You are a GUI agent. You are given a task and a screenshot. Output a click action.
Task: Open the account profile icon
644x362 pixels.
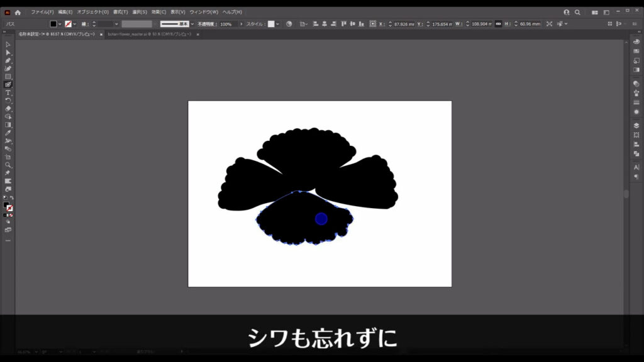567,13
